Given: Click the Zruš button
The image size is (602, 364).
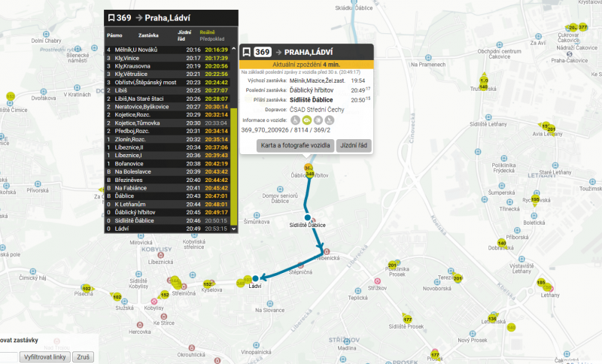Looking at the screenshot, I should 83,356.
